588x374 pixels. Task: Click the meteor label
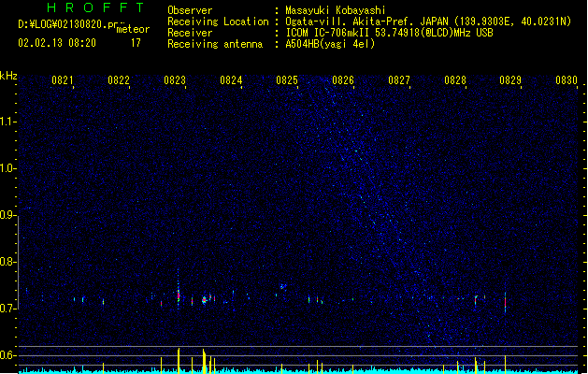pyautogui.click(x=133, y=29)
